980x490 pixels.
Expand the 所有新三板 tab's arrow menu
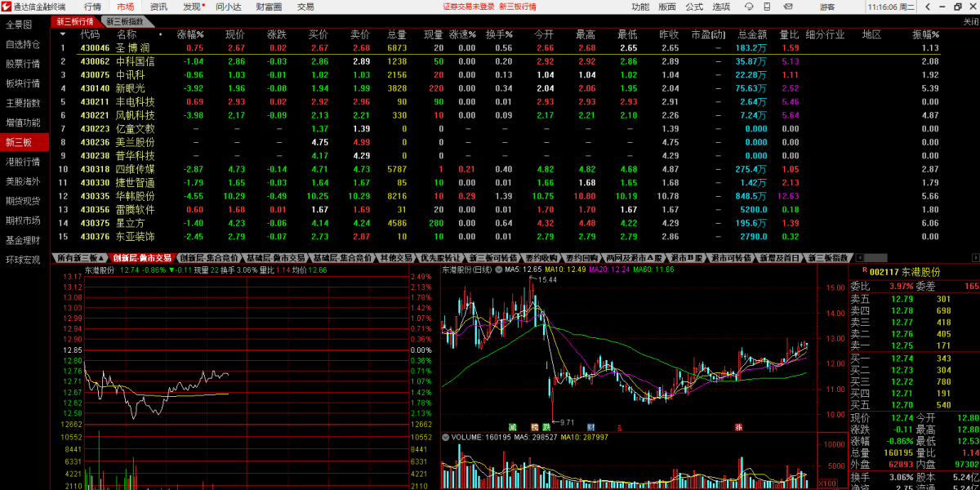[x=102, y=258]
